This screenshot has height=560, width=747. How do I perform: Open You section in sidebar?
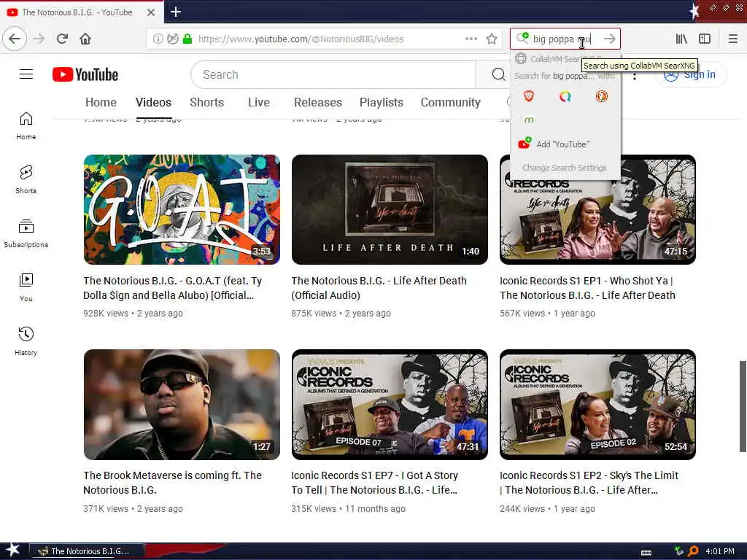tap(26, 287)
